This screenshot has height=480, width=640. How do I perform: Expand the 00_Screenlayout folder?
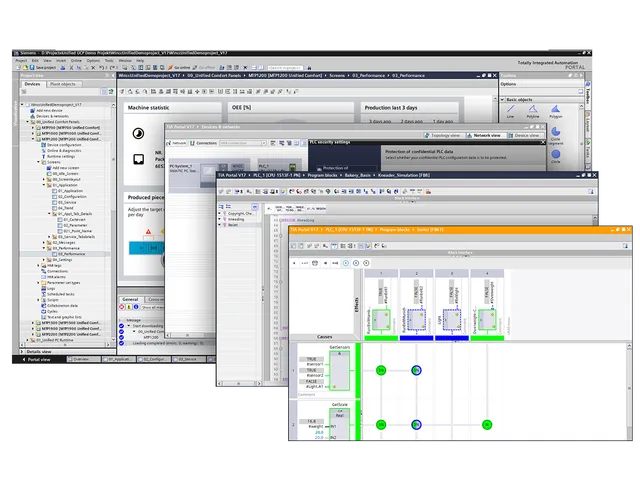point(44,179)
